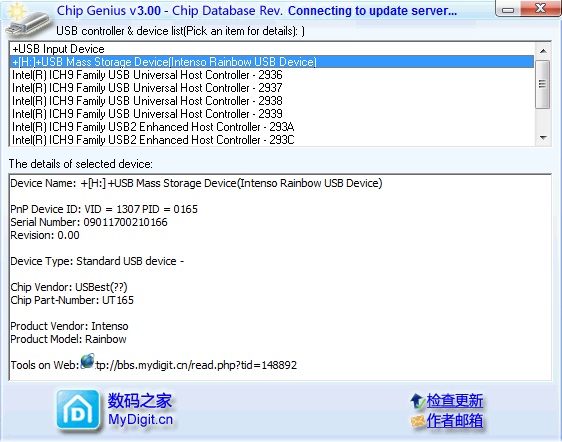Click the Product Model Rainbow line
This screenshot has height=442, width=562.
(68, 339)
